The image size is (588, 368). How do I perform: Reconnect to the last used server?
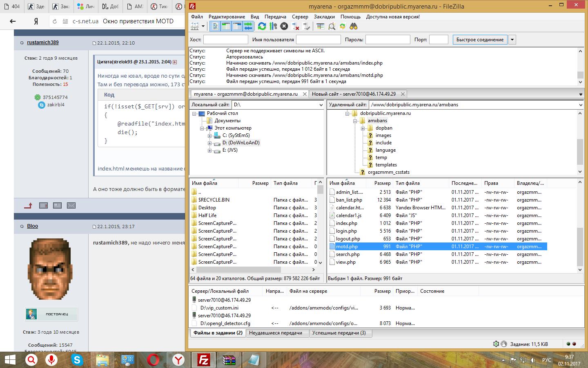tap(307, 26)
